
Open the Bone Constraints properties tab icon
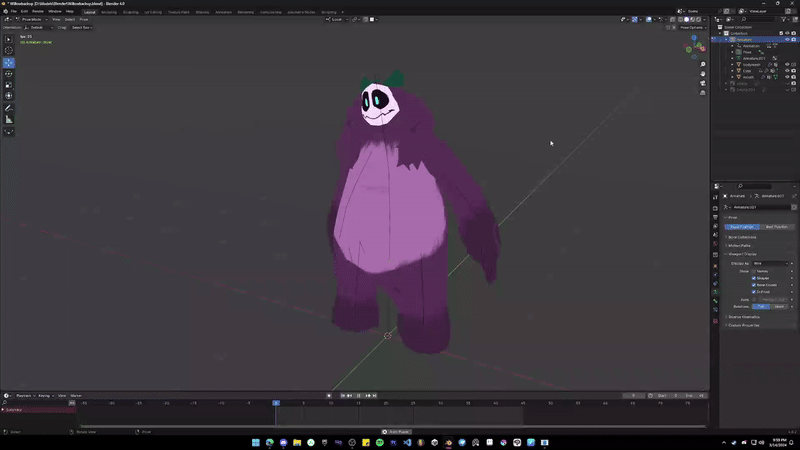(x=715, y=310)
